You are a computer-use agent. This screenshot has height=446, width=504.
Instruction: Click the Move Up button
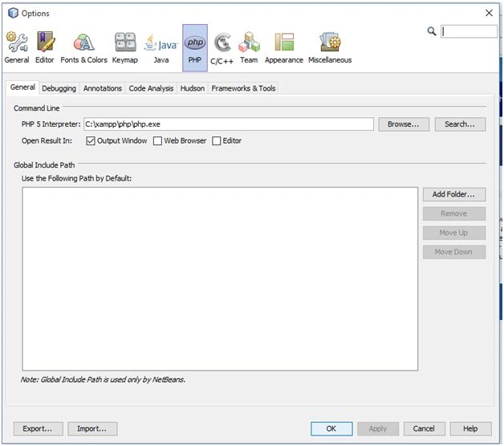coord(454,233)
